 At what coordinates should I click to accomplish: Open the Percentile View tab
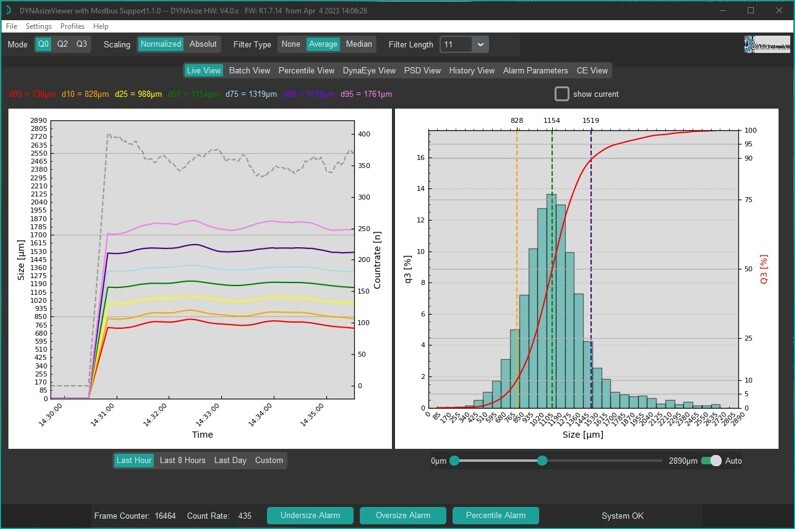[x=306, y=70]
